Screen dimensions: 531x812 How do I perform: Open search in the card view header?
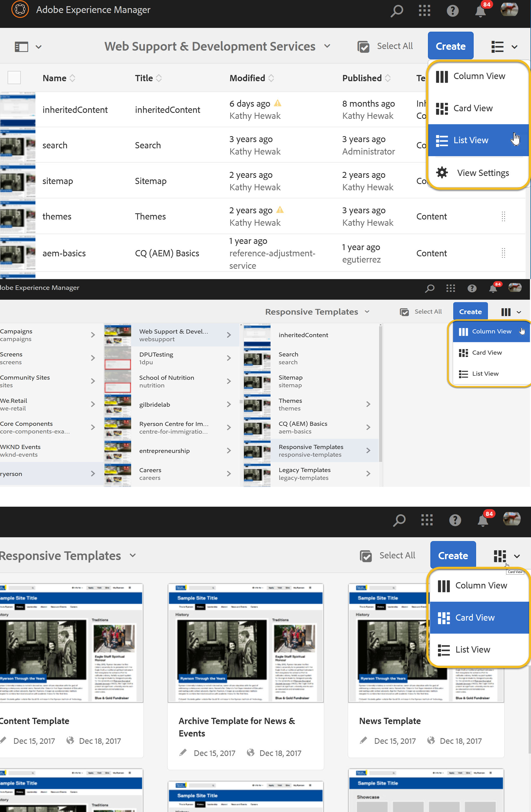(x=399, y=520)
